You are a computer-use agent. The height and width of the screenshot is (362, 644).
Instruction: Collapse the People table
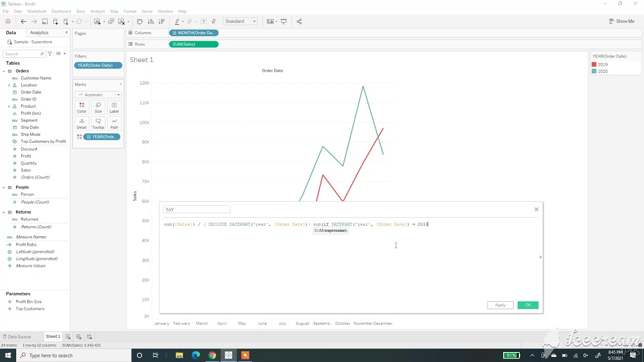(x=3, y=187)
